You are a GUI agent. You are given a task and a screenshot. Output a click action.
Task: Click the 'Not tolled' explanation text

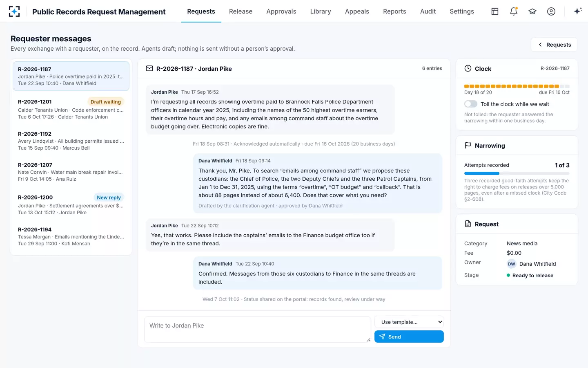tap(509, 118)
